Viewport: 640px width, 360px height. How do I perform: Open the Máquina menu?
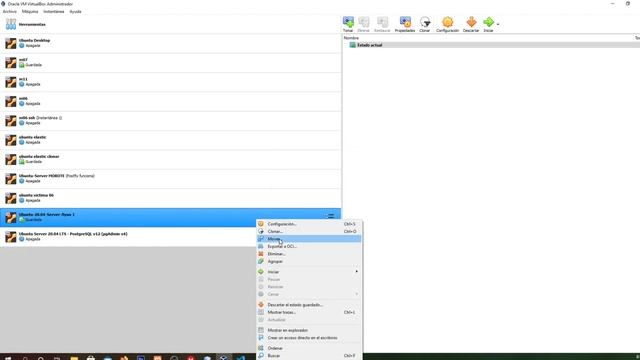[x=30, y=11]
